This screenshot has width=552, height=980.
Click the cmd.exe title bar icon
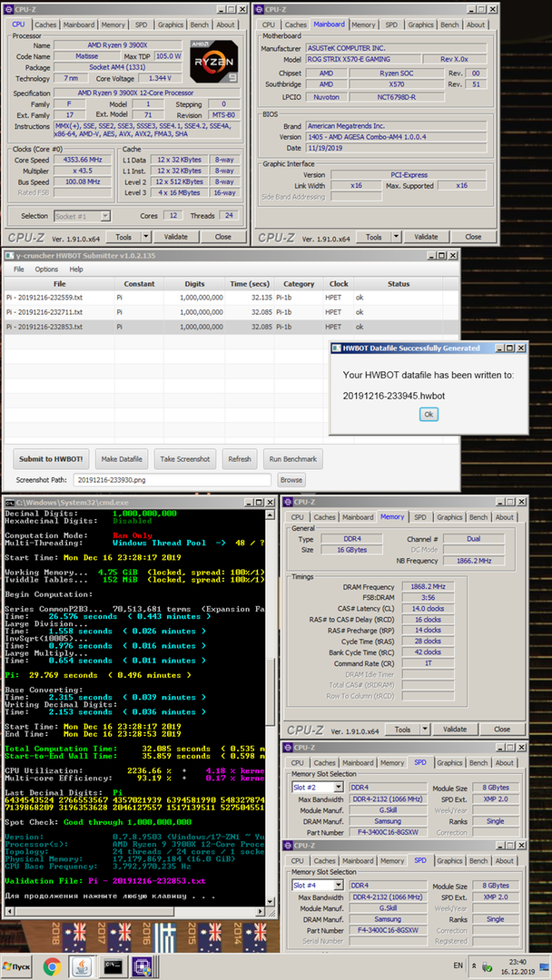(10, 503)
